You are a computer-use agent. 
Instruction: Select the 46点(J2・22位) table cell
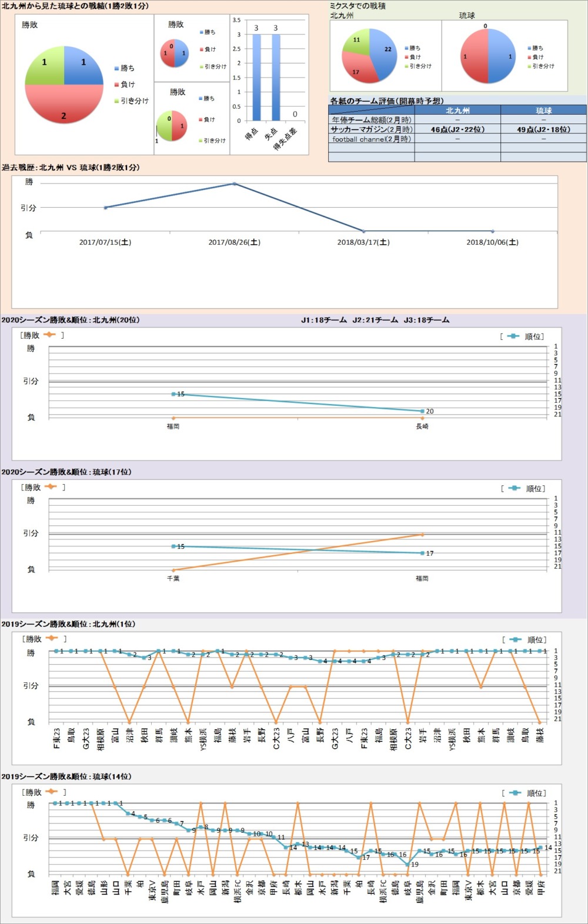tap(457, 129)
